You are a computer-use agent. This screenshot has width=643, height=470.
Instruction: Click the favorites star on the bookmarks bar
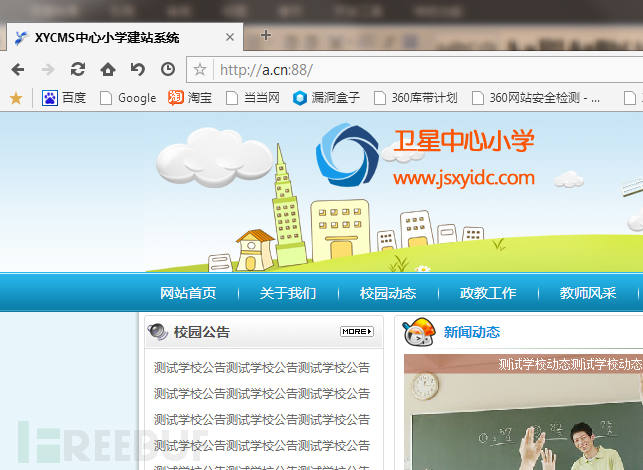pyautogui.click(x=16, y=98)
